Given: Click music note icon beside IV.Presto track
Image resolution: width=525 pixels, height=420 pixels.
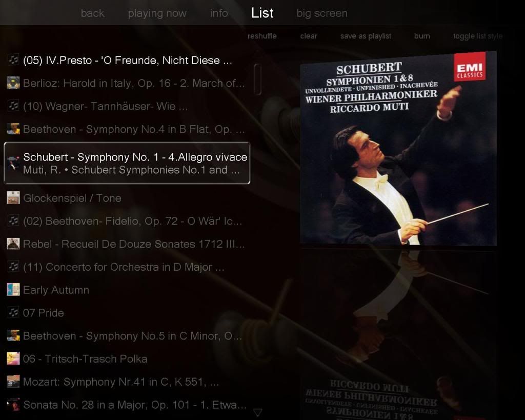Looking at the screenshot, I should click(13, 60).
